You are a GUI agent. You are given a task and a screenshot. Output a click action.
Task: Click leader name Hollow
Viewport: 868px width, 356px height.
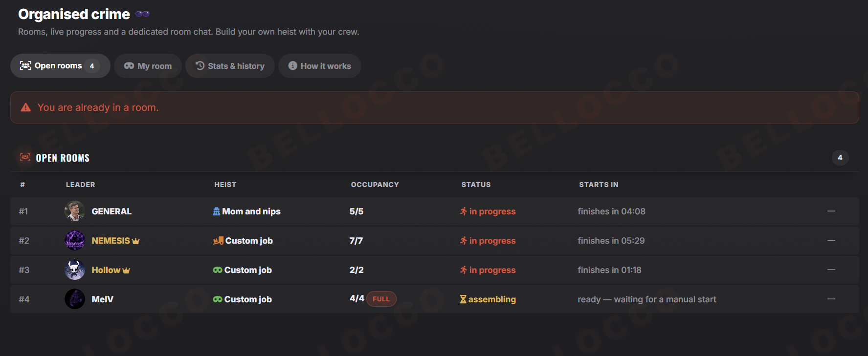click(106, 270)
